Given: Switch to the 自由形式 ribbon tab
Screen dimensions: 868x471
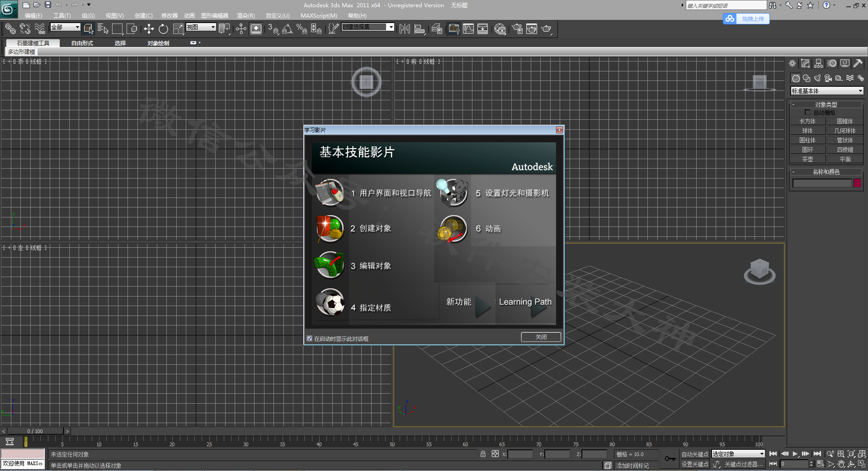Looking at the screenshot, I should (x=82, y=43).
